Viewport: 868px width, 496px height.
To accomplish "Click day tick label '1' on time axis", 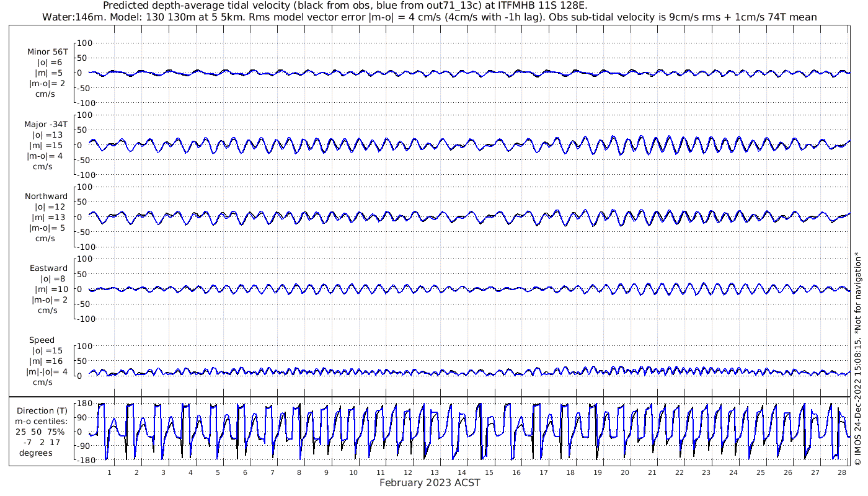I will pyautogui.click(x=109, y=472).
